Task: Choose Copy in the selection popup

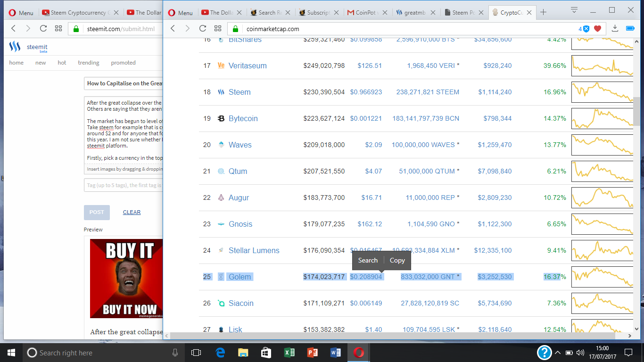Action: click(397, 260)
